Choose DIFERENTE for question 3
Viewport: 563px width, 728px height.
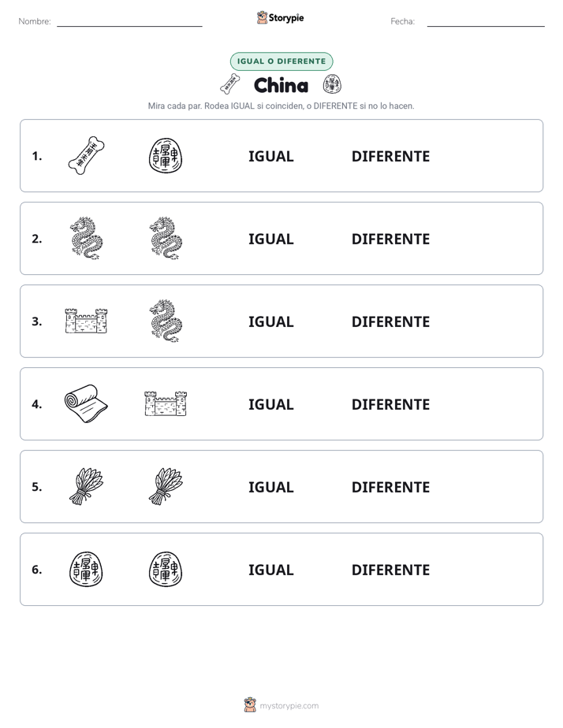coord(390,321)
